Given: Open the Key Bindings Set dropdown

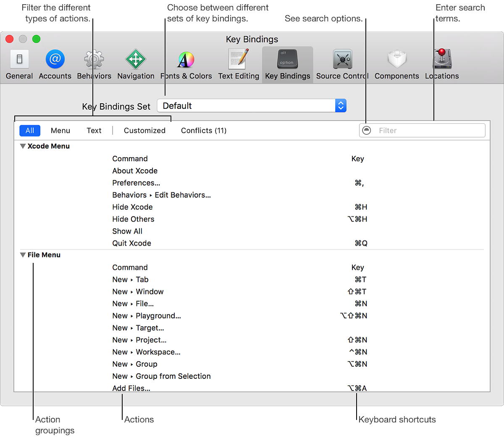Looking at the screenshot, I should pos(252,106).
